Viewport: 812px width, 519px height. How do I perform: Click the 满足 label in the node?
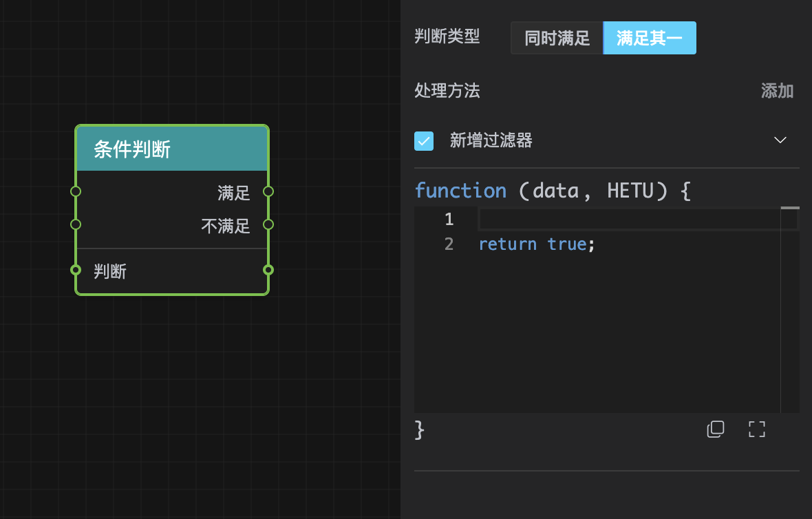(233, 193)
